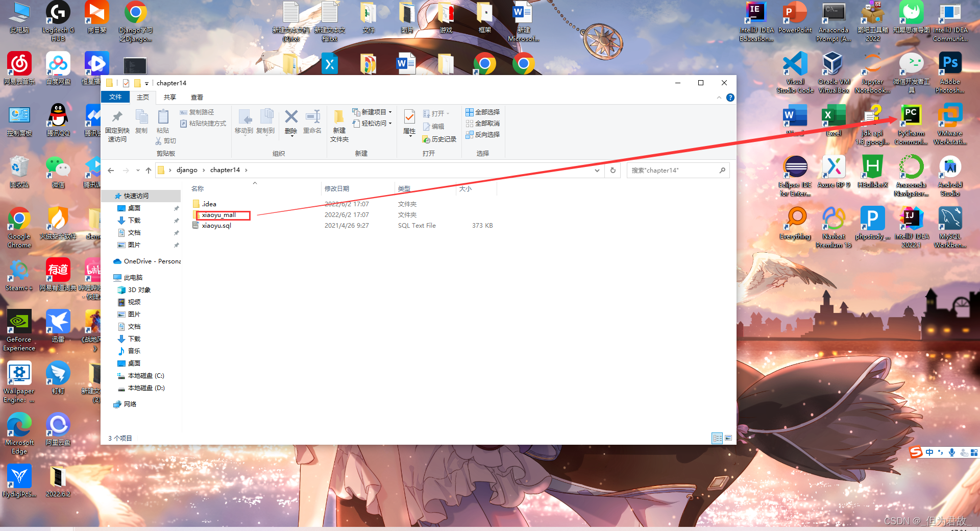The height and width of the screenshot is (531, 980).
Task: Open the Open (打开) dropdown in ribbon
Action: click(x=436, y=113)
